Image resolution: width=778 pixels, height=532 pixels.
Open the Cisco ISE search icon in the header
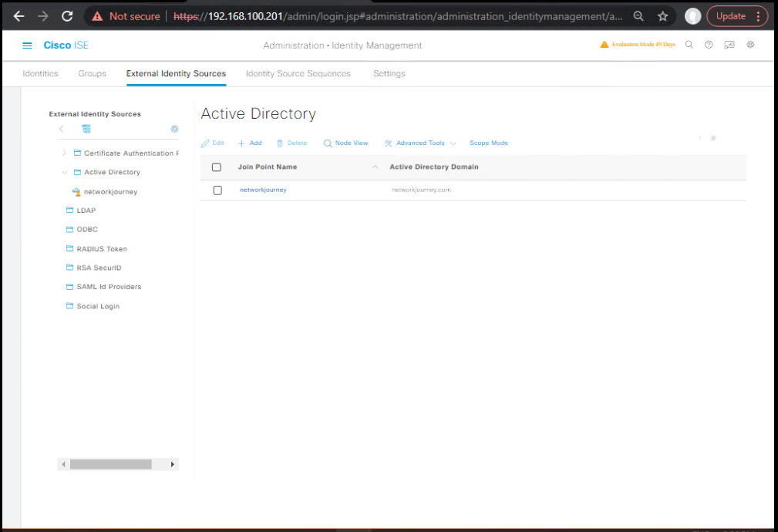tap(689, 45)
